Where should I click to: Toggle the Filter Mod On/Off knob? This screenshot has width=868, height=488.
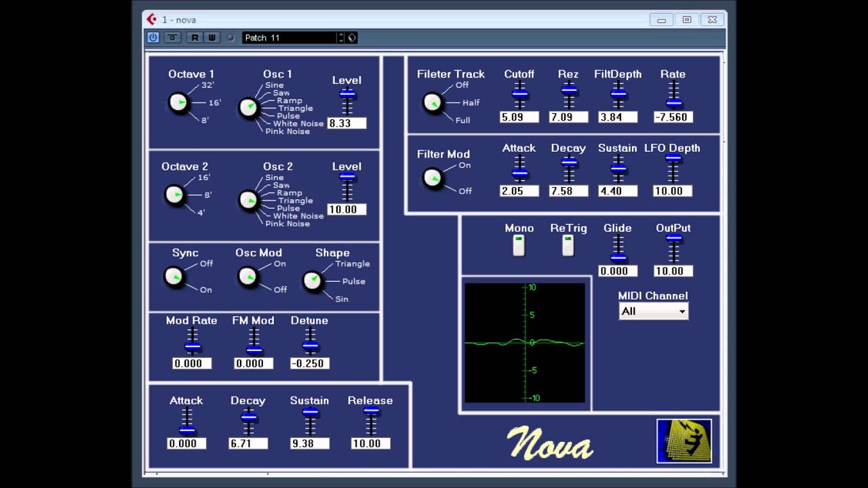tap(432, 178)
